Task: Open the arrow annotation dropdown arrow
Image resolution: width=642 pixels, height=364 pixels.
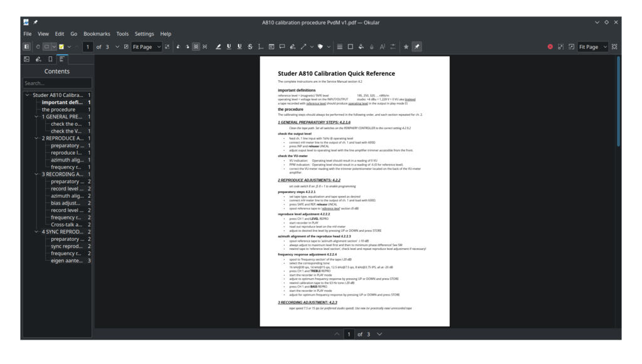Action: pyautogui.click(x=312, y=47)
